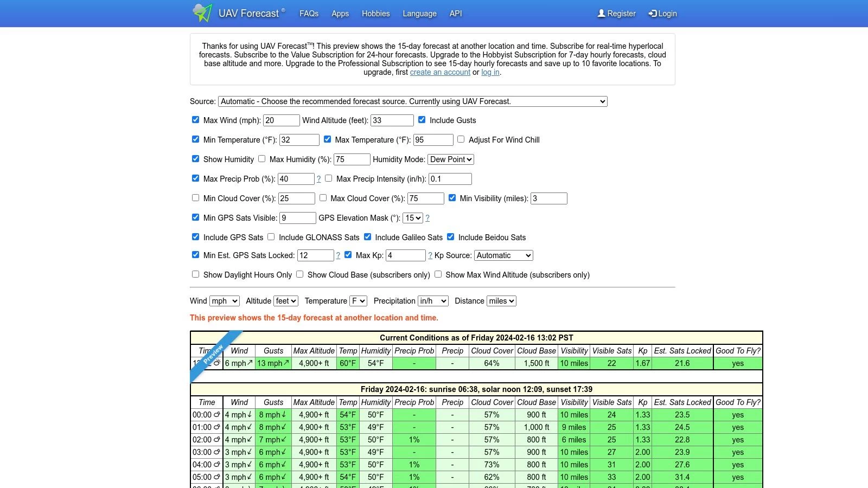Enable Show Daylight Hours Only
This screenshot has width=868, height=488.
pos(195,274)
